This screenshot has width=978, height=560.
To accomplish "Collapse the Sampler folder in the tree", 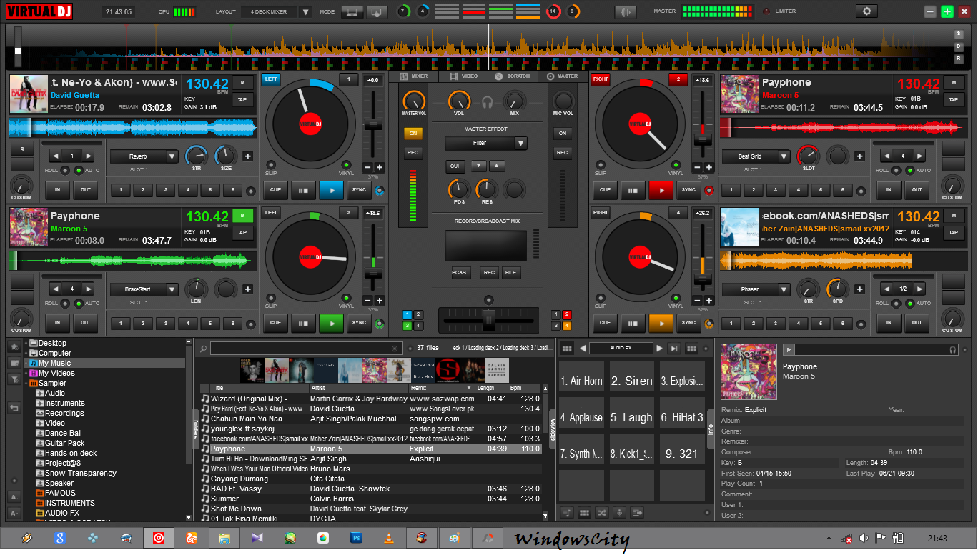I will 26,384.
